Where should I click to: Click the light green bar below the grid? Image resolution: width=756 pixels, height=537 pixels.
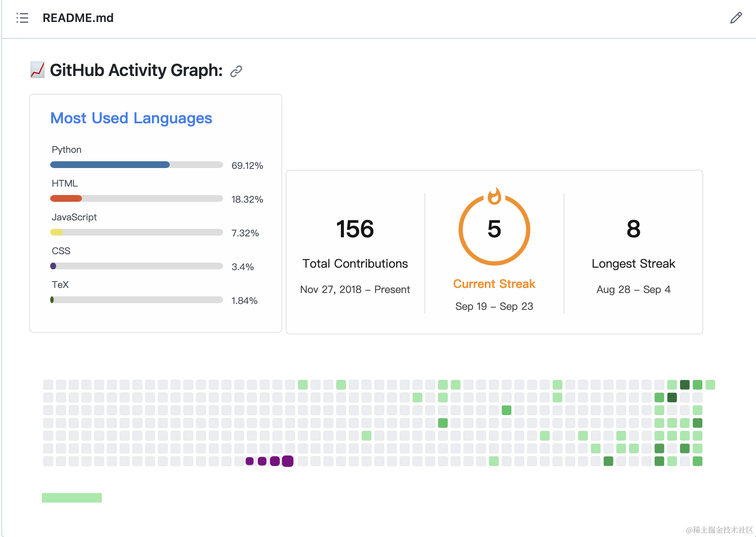[x=72, y=498]
